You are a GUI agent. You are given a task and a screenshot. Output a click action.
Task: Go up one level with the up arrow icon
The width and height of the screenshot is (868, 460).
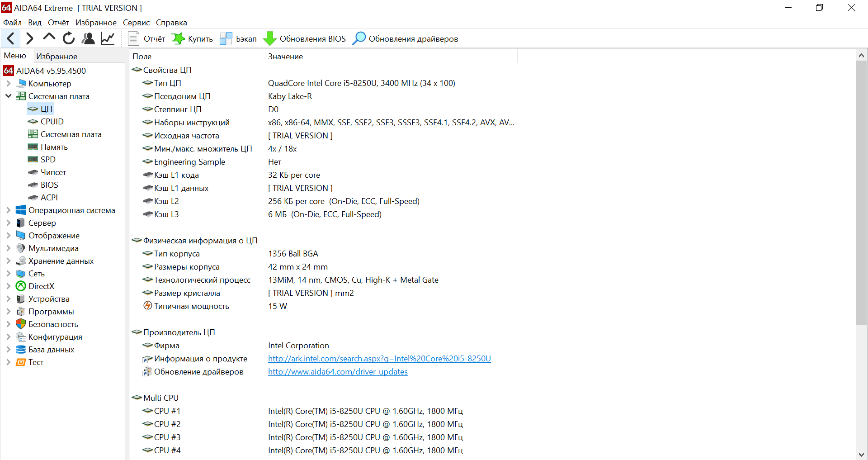click(x=49, y=37)
